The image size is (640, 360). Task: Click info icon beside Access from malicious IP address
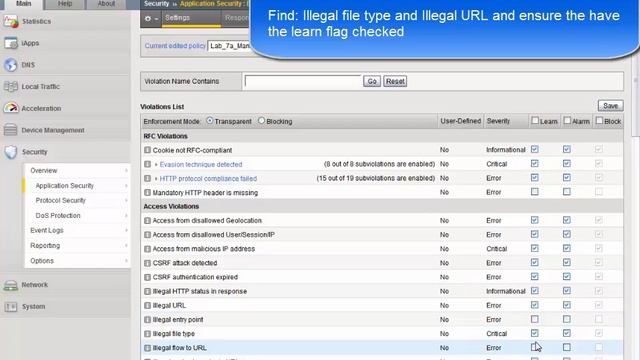pos(147,249)
